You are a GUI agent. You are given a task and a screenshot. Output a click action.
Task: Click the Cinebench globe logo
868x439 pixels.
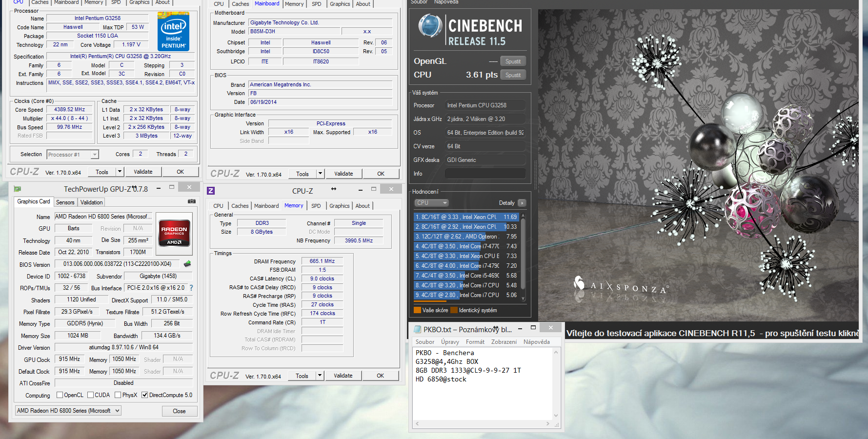[430, 26]
